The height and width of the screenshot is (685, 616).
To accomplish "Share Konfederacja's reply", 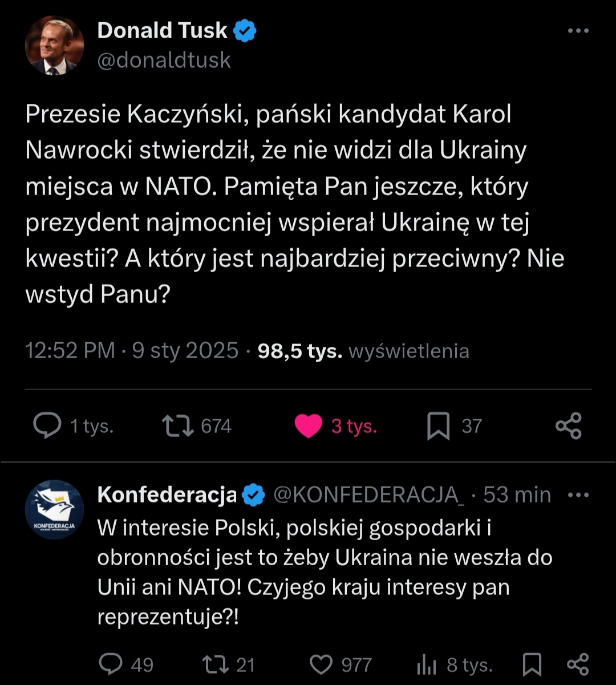I will (x=578, y=664).
